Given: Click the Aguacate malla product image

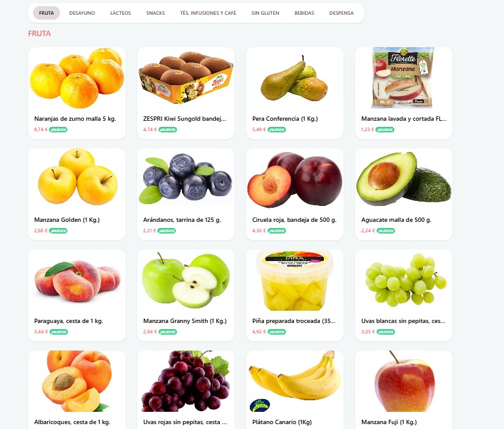Looking at the screenshot, I should [404, 179].
